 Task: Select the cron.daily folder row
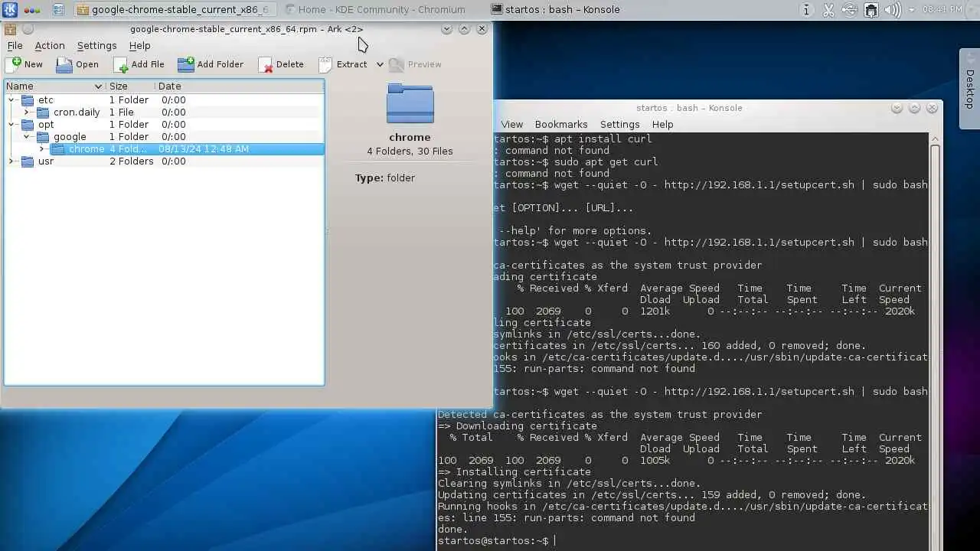(165, 112)
